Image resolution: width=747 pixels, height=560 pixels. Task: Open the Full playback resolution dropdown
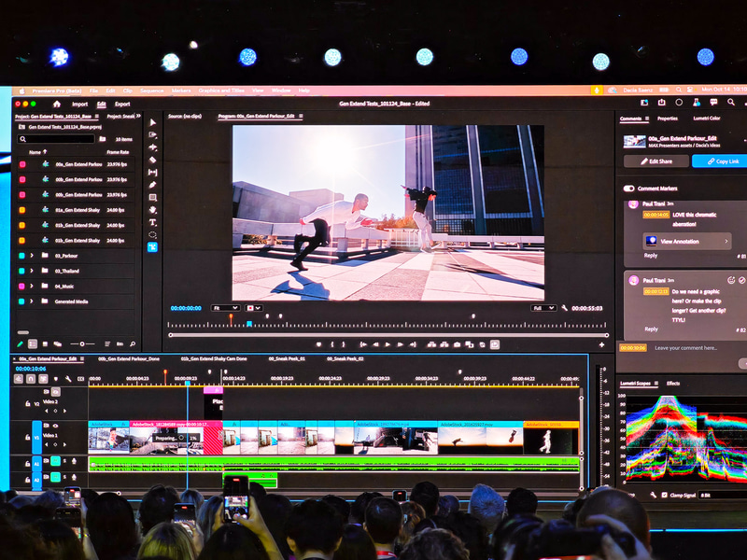pyautogui.click(x=543, y=308)
